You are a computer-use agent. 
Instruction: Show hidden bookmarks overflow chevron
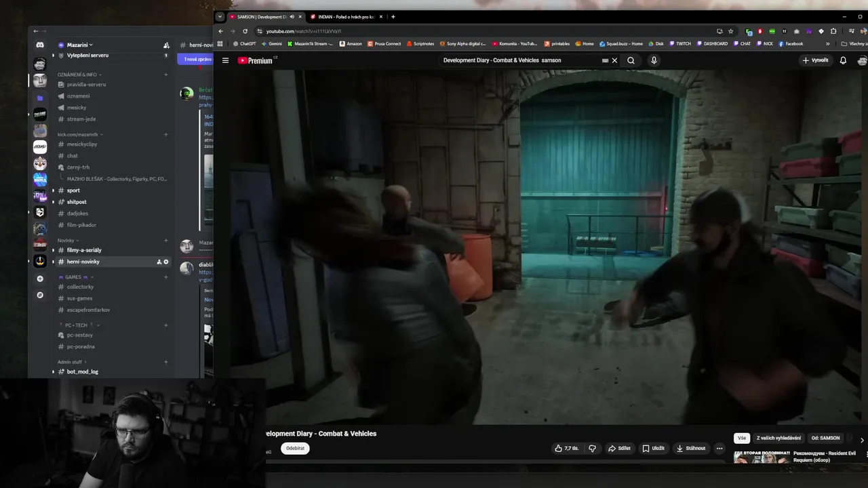tap(827, 43)
